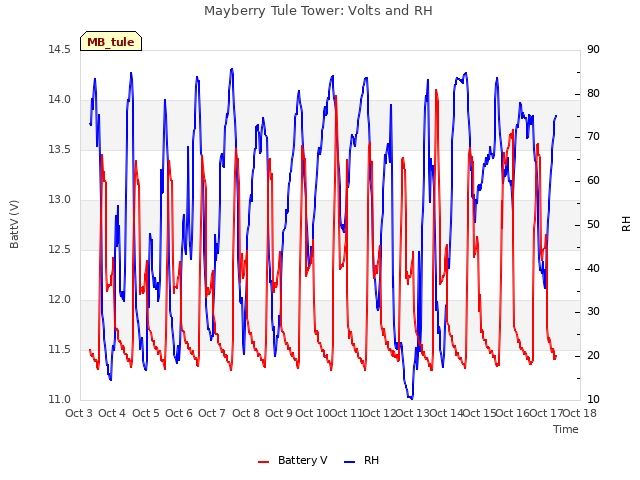
Task: Click the MB_tule label box
Action: click(111, 41)
